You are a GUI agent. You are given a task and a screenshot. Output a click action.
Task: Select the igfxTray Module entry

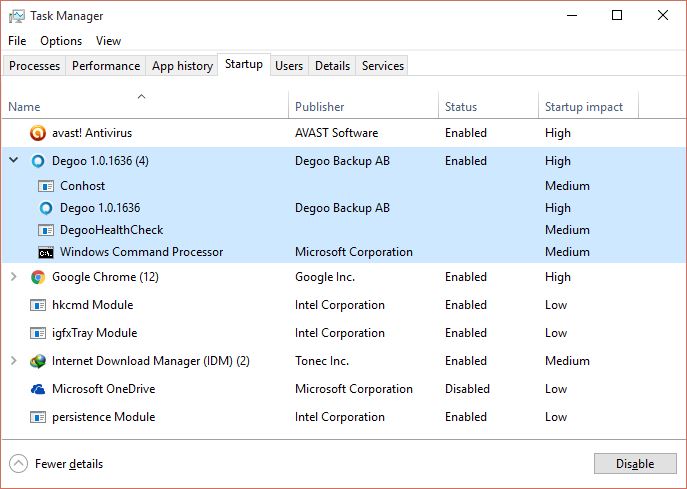(95, 333)
